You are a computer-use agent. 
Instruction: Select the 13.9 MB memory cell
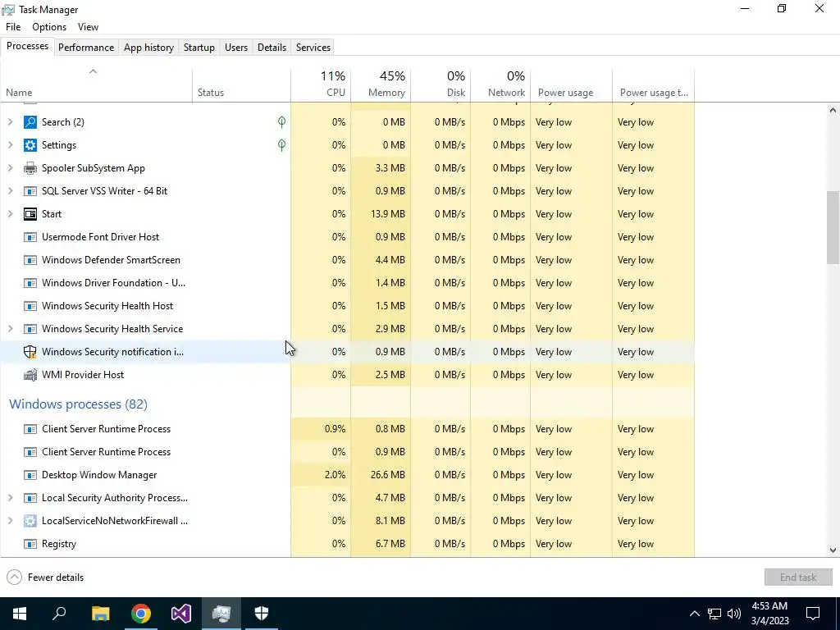(x=381, y=214)
